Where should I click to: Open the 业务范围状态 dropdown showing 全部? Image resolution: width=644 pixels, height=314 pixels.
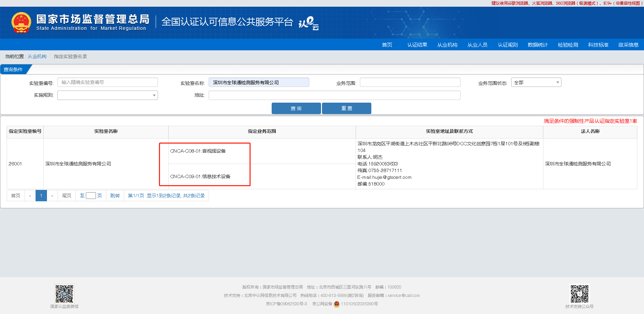point(536,83)
